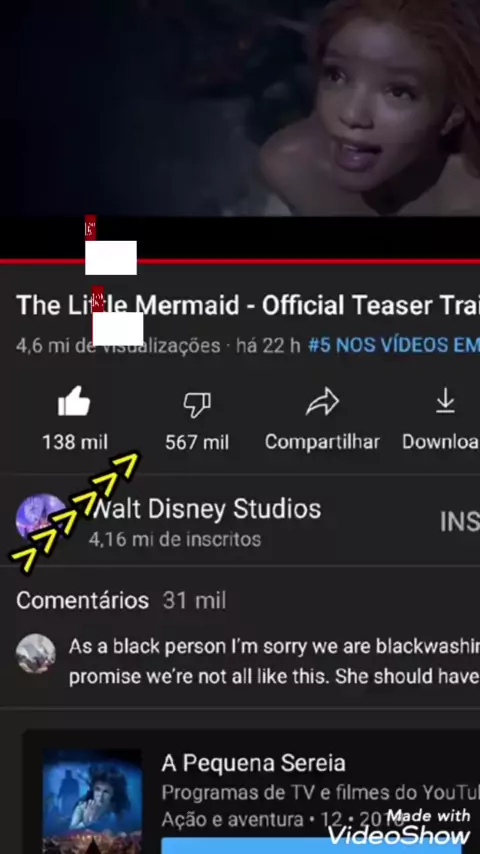Viewport: 480px width, 854px height.
Task: Tap the Compartilhar share arrow icon
Action: (322, 402)
